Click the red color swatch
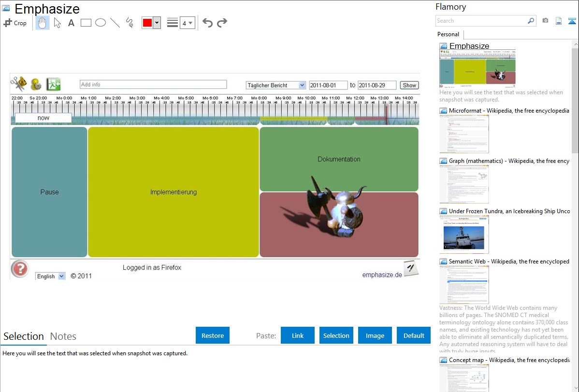579x392 pixels. tap(147, 23)
